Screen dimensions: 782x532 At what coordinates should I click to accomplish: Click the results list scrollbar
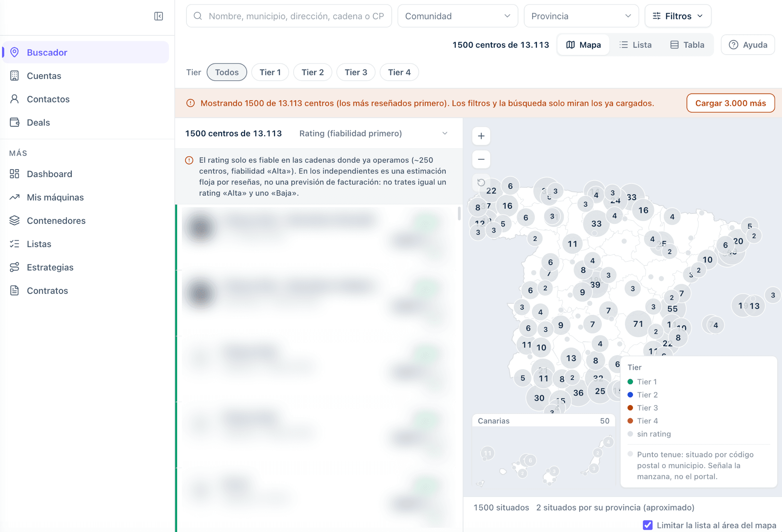[459, 214]
